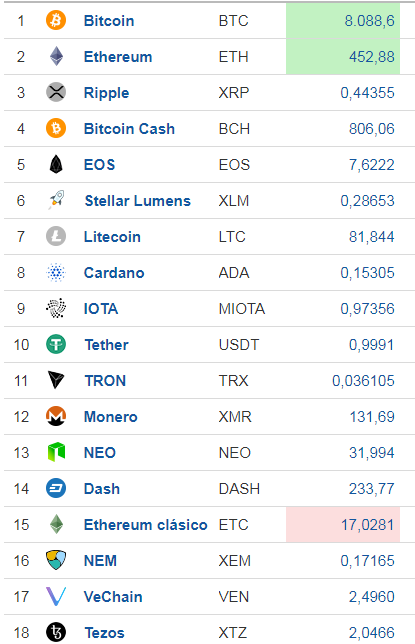Image resolution: width=415 pixels, height=644 pixels.
Task: Click Bitcoin's green price cell 8.088,6
Action: 343,21
